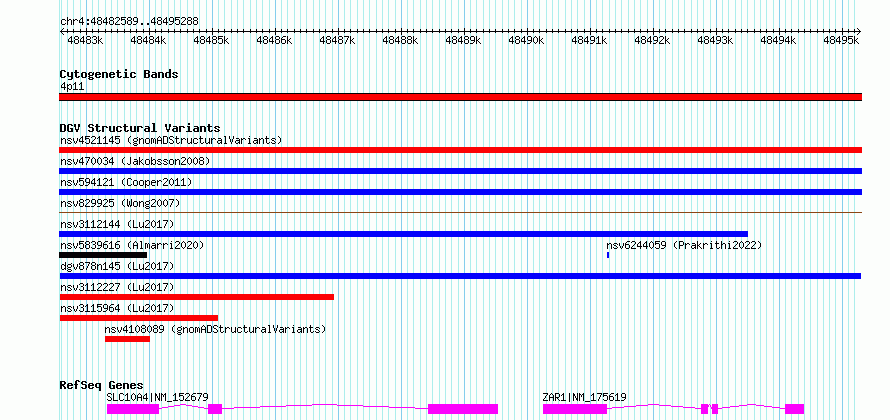The height and width of the screenshot is (420, 890).
Task: Select the small blue nsv6244059 variant marker
Action: click(x=608, y=255)
